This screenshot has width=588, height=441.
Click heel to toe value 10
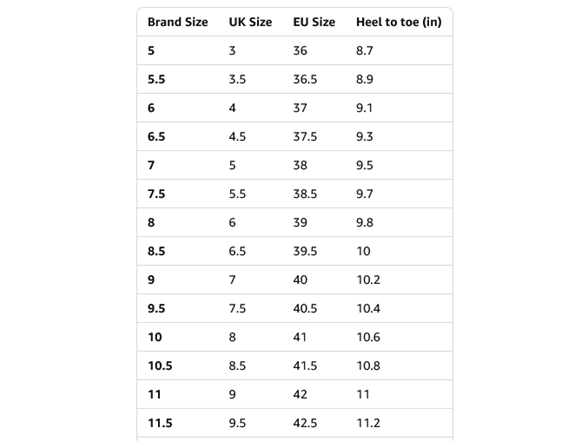tap(363, 251)
